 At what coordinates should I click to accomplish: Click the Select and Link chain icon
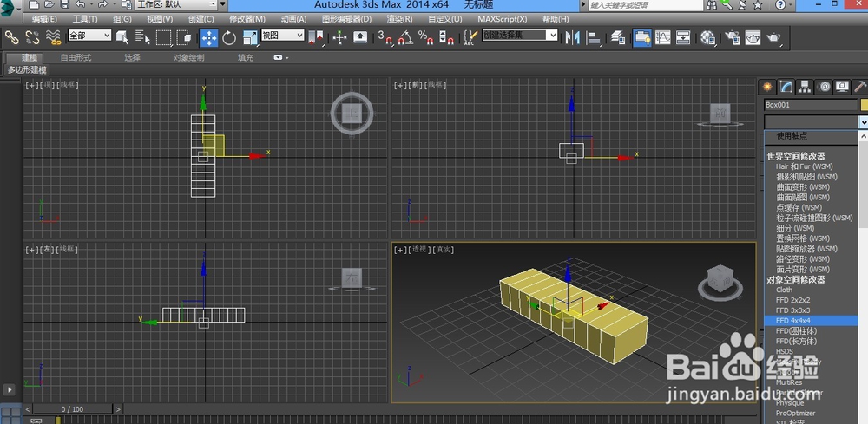coord(11,37)
